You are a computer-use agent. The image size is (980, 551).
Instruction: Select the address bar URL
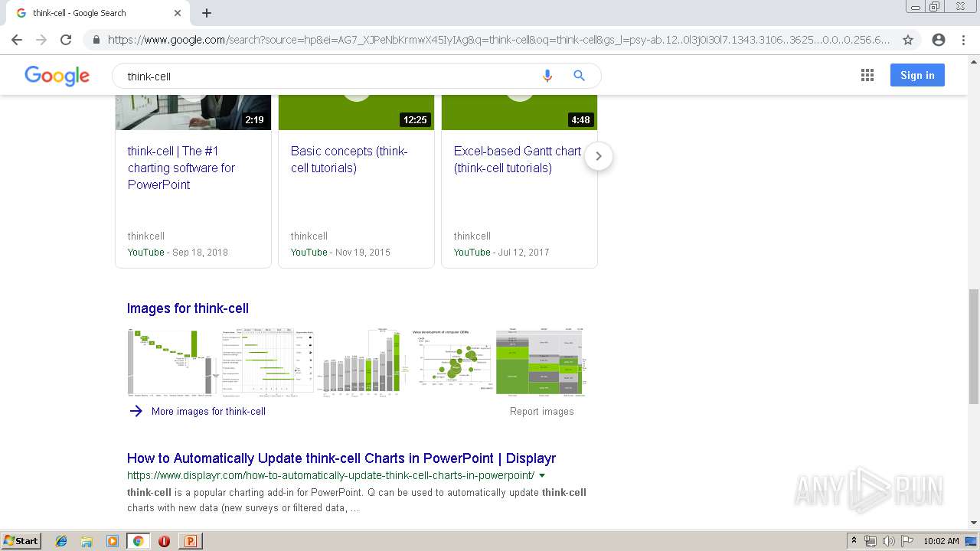tap(499, 40)
